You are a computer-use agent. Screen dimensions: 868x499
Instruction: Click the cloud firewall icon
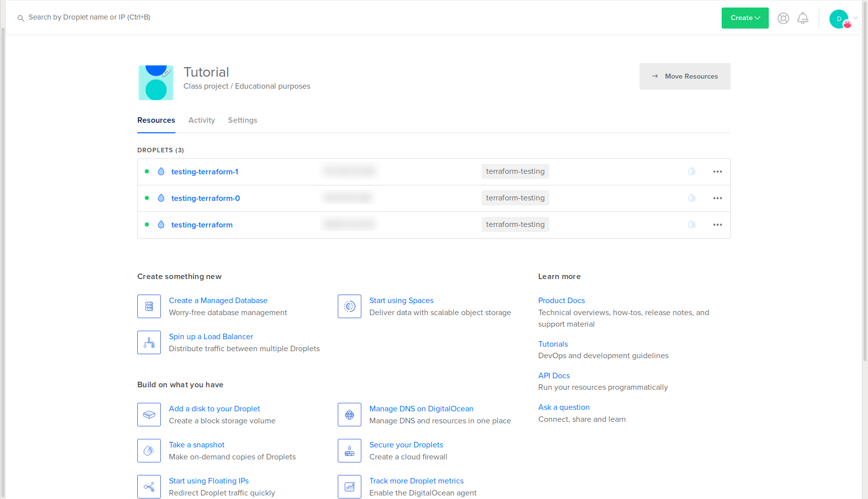pyautogui.click(x=349, y=450)
